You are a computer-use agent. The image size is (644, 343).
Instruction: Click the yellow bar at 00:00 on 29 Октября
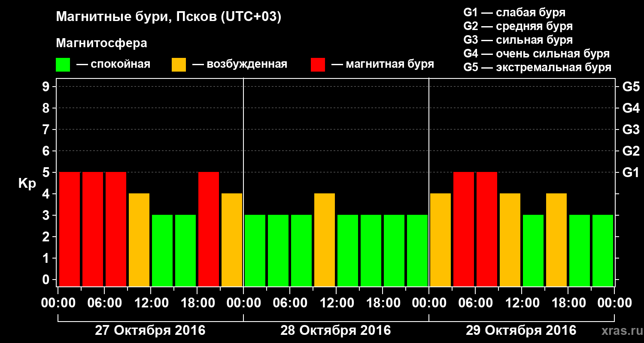click(x=440, y=240)
